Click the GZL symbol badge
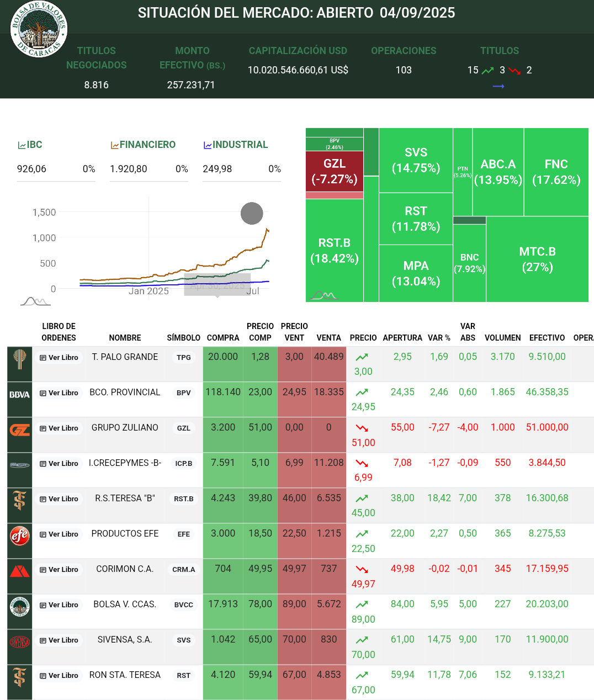Screen dimensions: 594x700 tap(184, 428)
